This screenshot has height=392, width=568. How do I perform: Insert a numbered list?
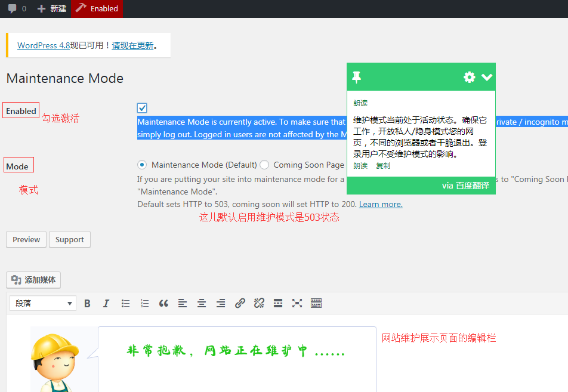(x=144, y=303)
